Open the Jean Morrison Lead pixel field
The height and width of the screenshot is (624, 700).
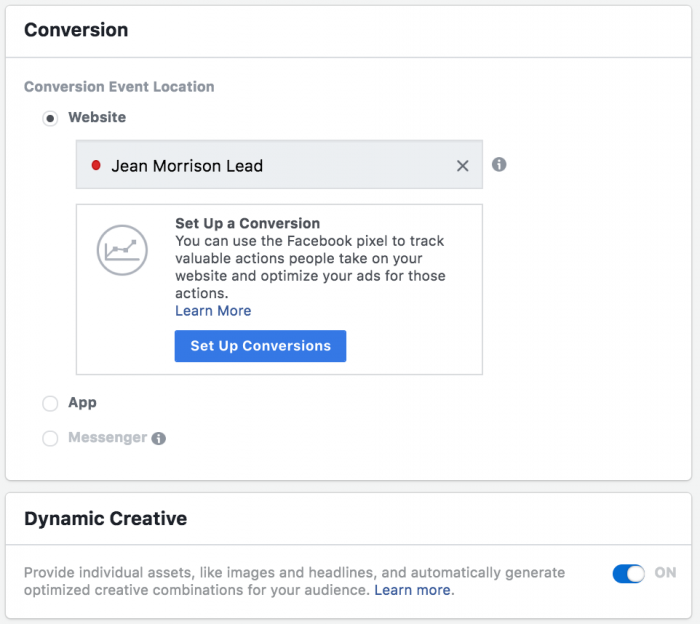pos(279,165)
